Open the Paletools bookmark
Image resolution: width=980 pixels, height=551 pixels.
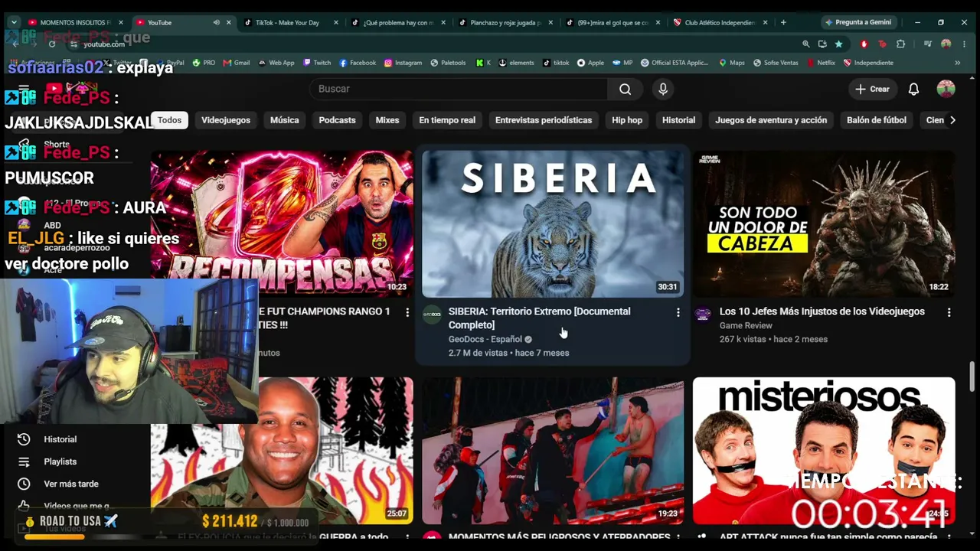[449, 63]
